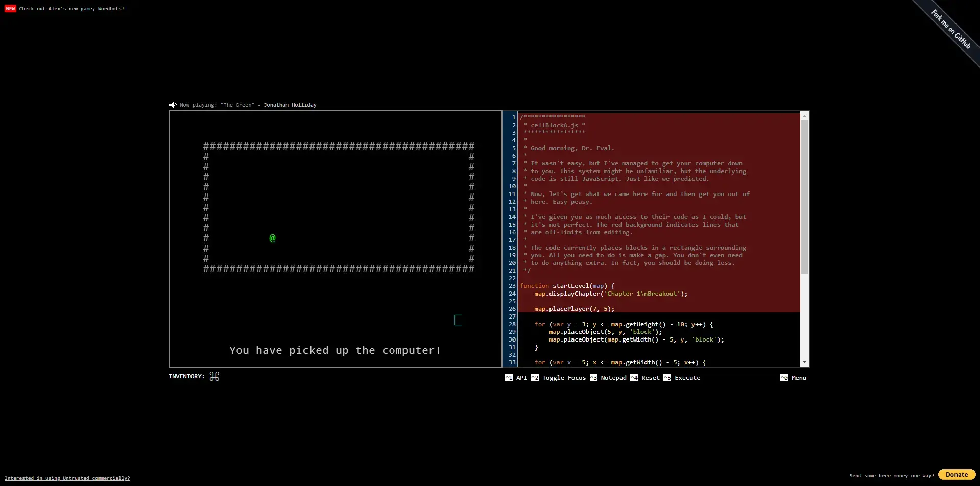Mute the music with the speaker icon
Viewport: 980px width, 486px height.
click(173, 105)
